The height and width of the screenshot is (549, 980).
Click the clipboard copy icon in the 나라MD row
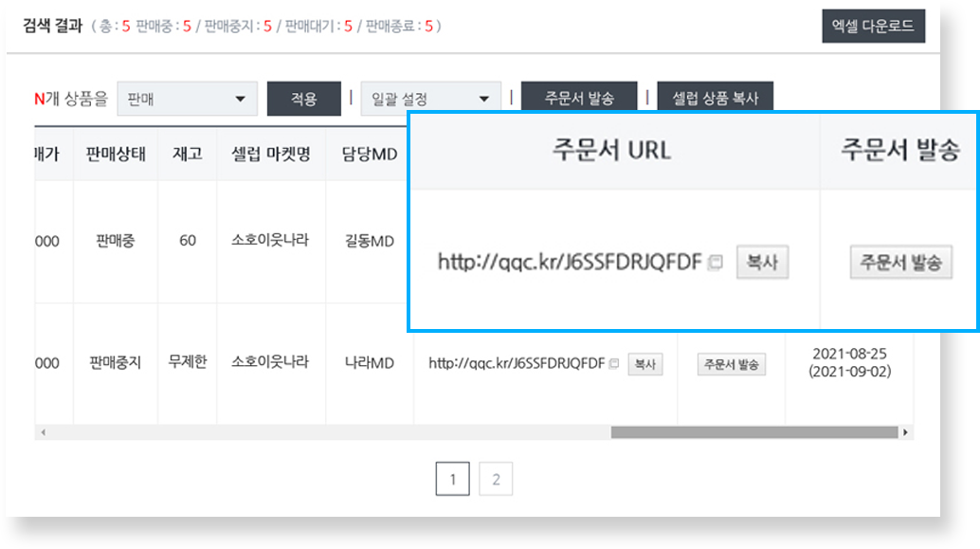tap(611, 363)
